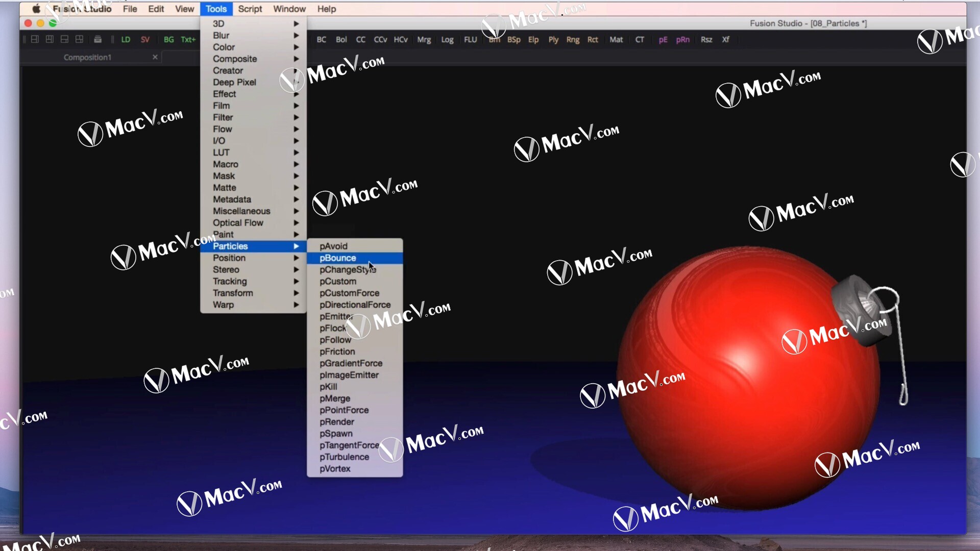Screen dimensions: 980x551
Task: Close the Composition1 tab
Action: [x=155, y=57]
